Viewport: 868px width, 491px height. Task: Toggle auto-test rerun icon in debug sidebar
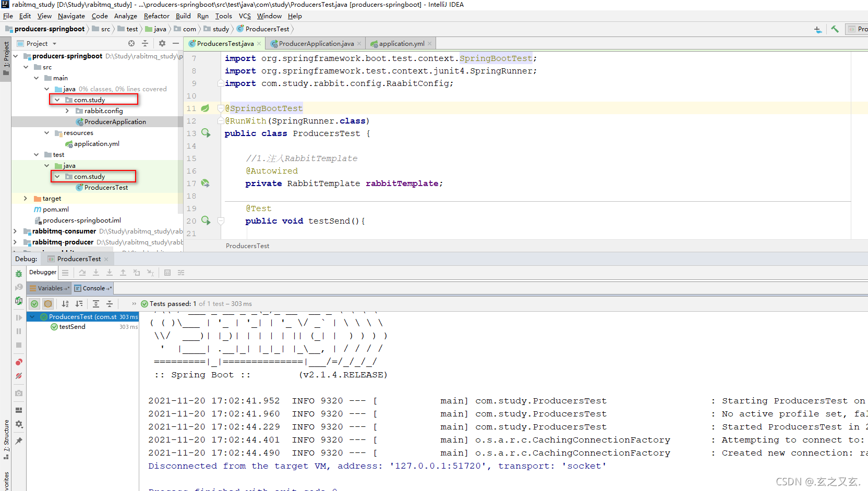[x=19, y=301]
